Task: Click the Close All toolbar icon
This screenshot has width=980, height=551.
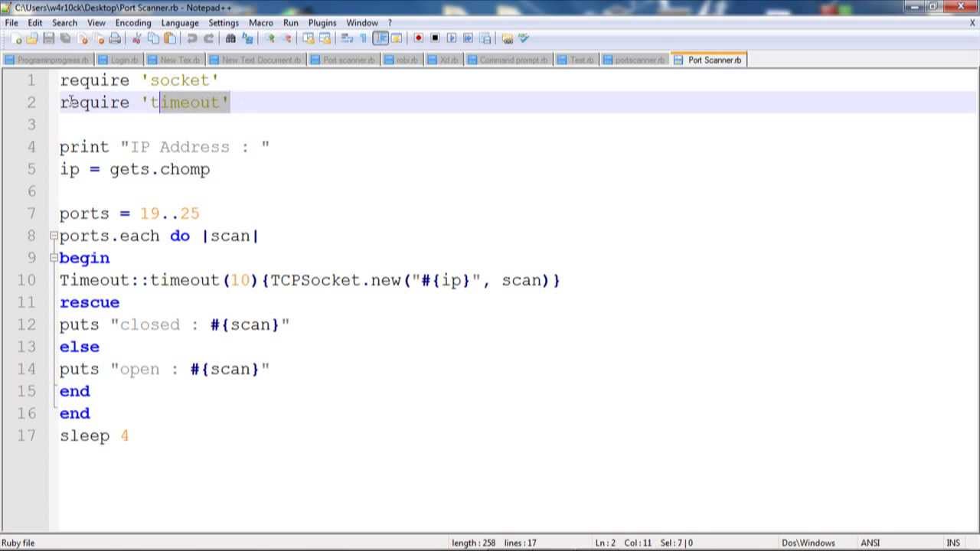Action: click(100, 38)
